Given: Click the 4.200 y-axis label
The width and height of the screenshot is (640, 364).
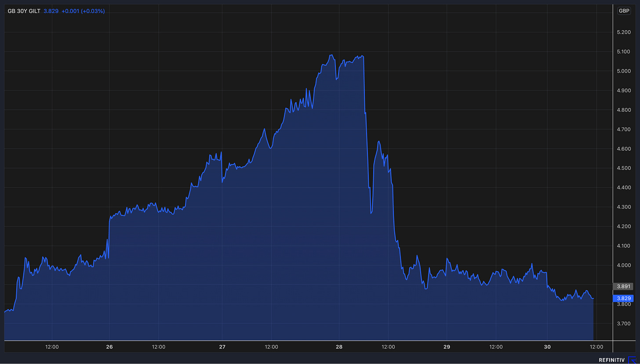Looking at the screenshot, I should click(x=624, y=226).
